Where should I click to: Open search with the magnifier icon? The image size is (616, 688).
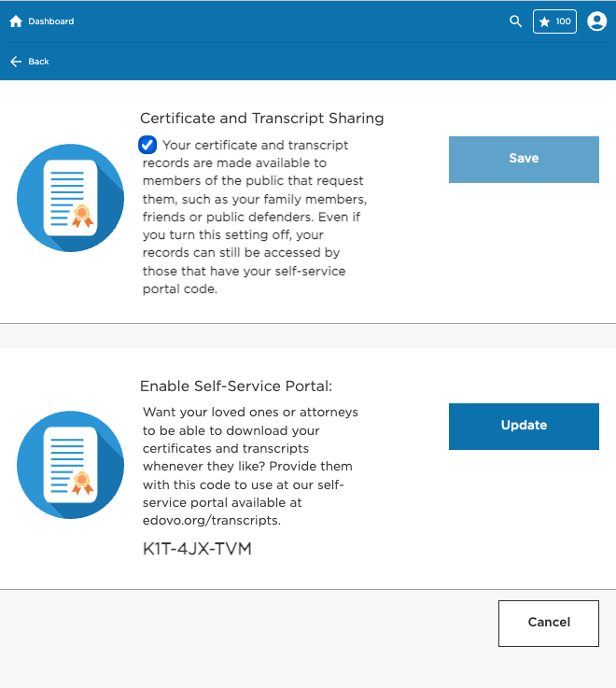(x=515, y=21)
